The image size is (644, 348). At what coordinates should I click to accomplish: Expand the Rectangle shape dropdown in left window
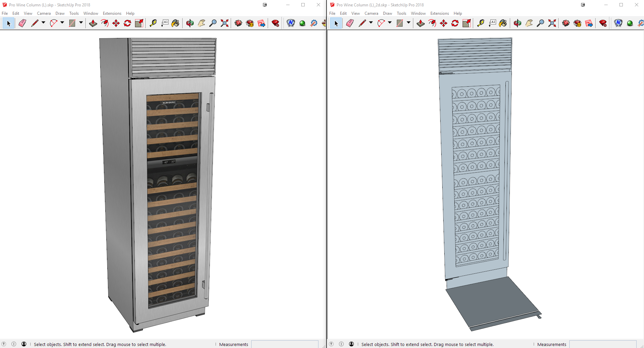(x=81, y=23)
